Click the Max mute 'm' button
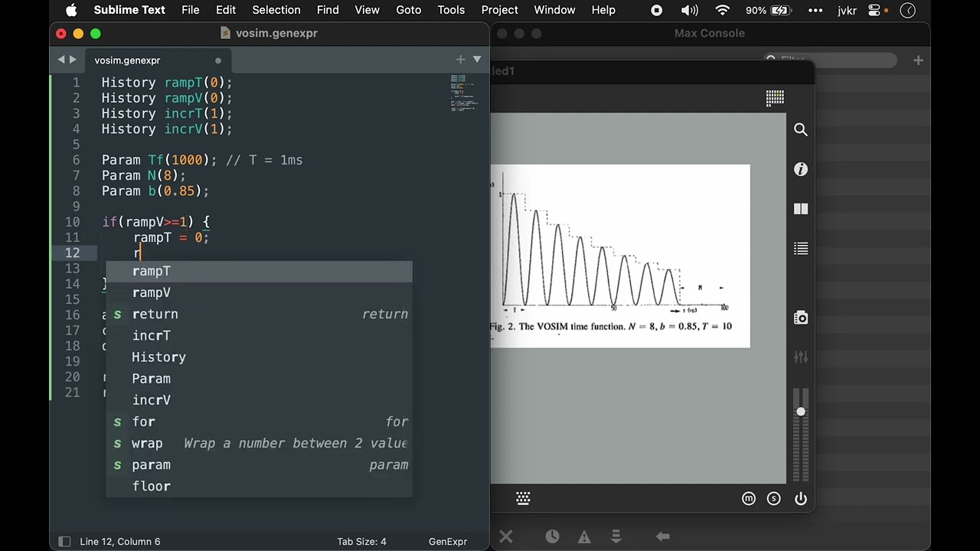 (x=749, y=499)
